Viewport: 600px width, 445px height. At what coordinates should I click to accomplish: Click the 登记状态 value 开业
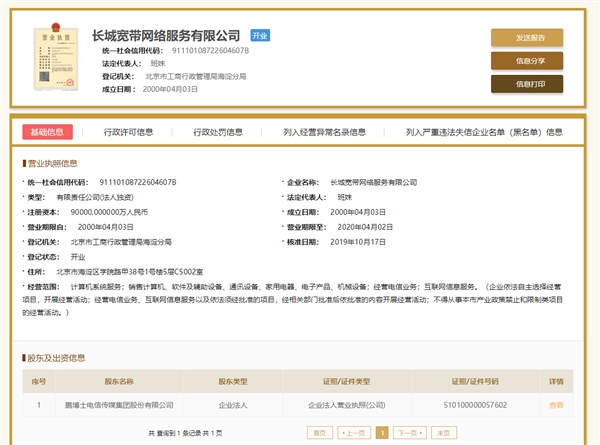tap(78, 257)
